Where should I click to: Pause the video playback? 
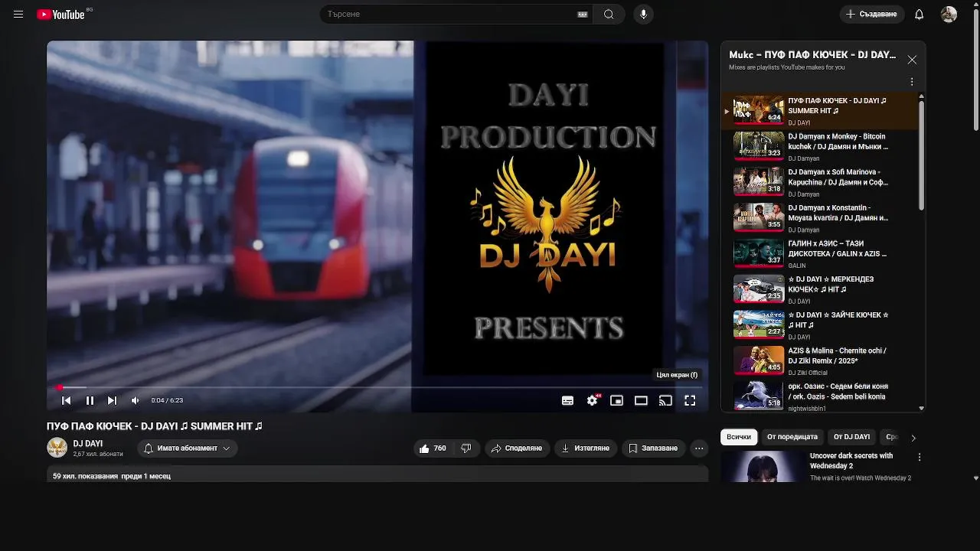(90, 400)
